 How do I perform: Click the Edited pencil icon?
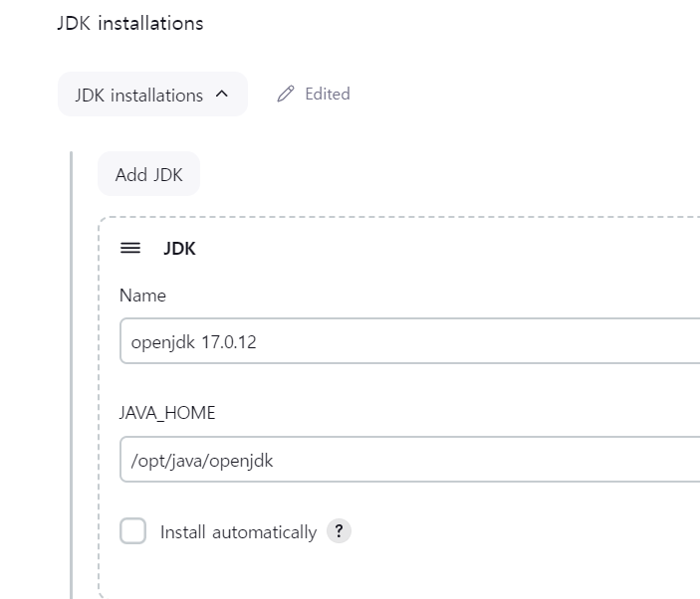(x=286, y=94)
